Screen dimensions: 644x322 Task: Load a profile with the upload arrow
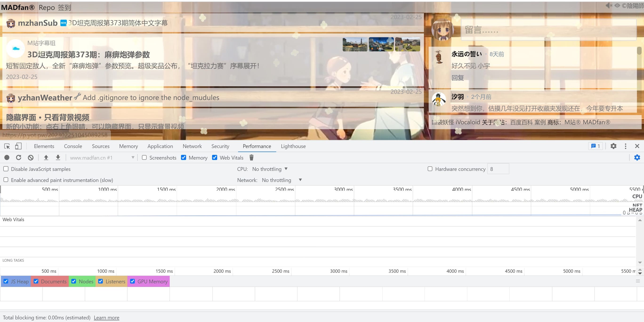pyautogui.click(x=46, y=157)
